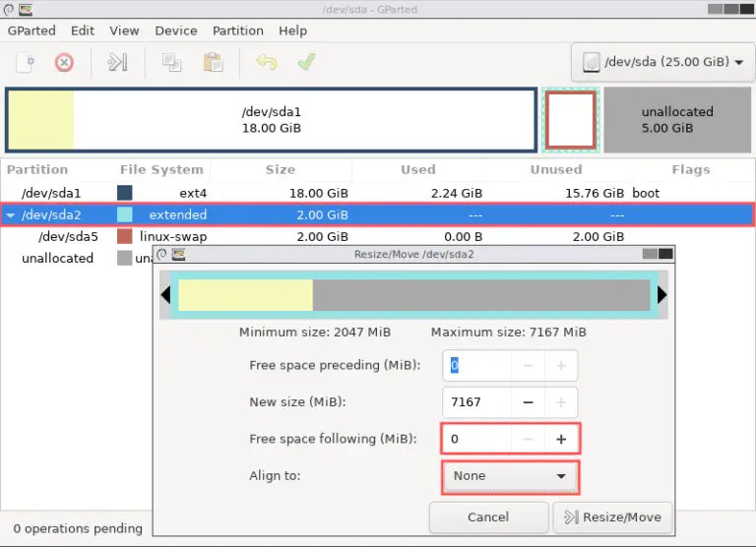
Task: Select /dev/sda1 block in disk map
Action: (x=271, y=120)
